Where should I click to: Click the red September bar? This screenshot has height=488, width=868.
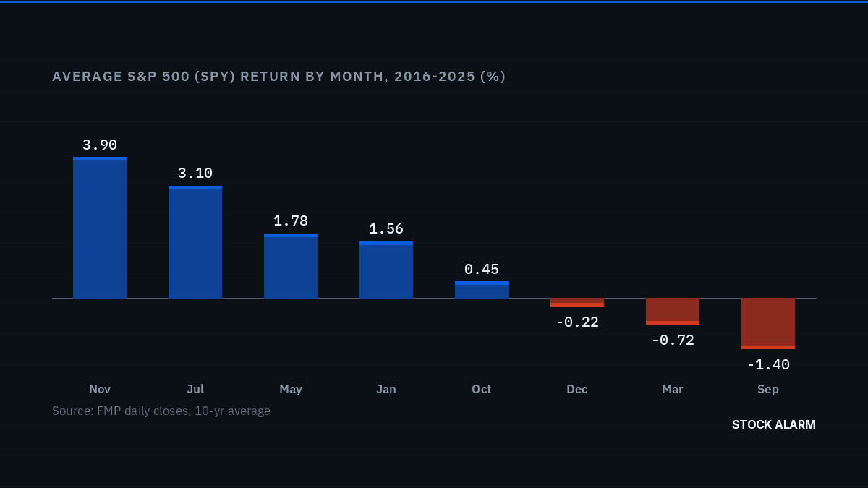(768, 323)
